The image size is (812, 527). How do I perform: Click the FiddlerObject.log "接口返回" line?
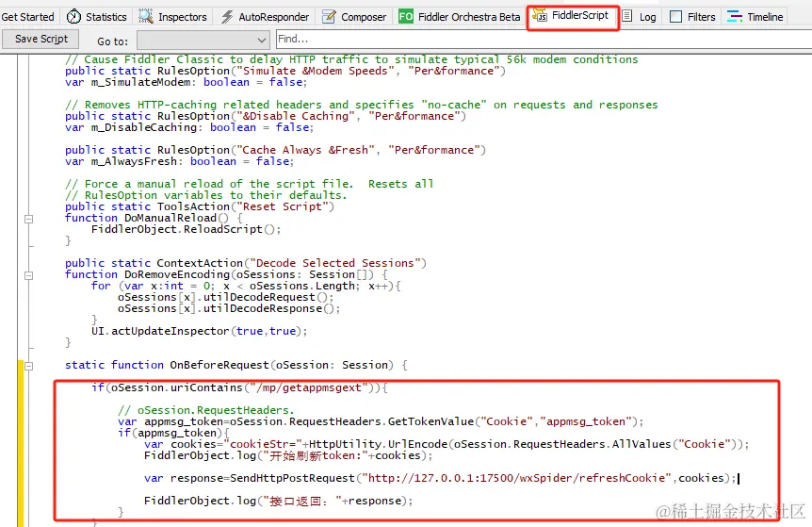[x=279, y=501]
